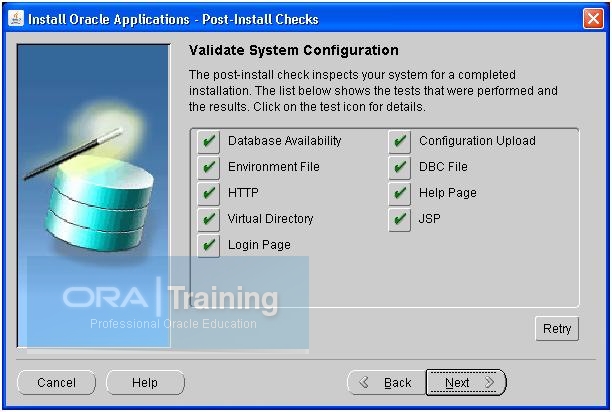Click the DBC File checkmark icon
Image resolution: width=612 pixels, height=412 pixels.
pos(400,167)
